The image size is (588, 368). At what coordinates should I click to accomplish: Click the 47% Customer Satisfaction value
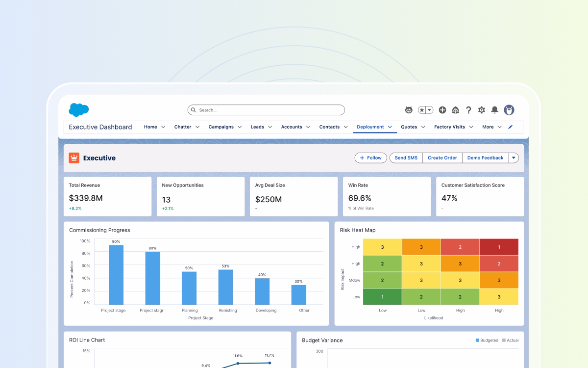click(449, 198)
